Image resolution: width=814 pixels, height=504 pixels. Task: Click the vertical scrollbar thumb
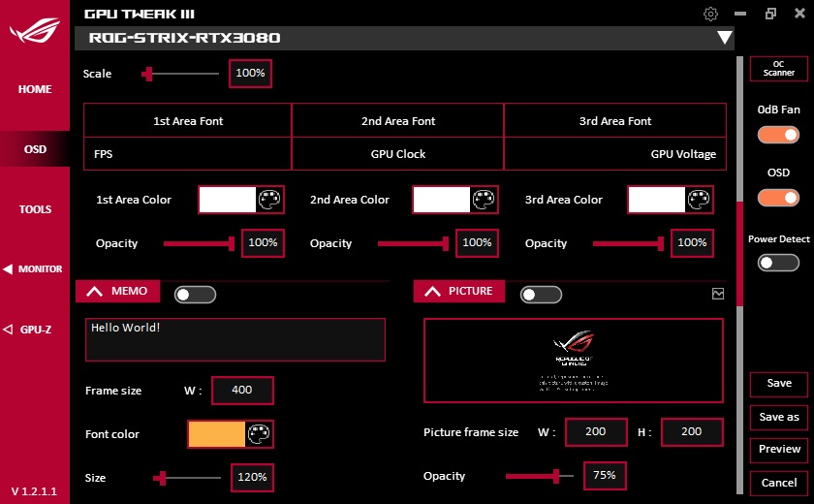(x=739, y=253)
